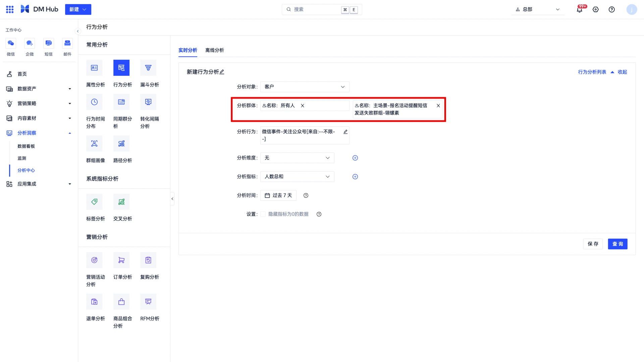The image size is (644, 362).
Task: Open the 分析指标 人数总和 dropdown
Action: pos(297,177)
